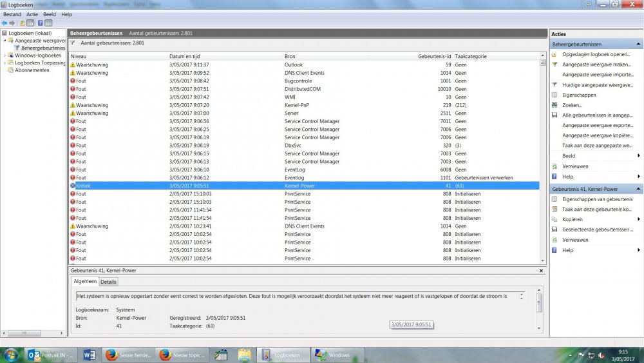
Task: Click the upper Vernieuwen action
Action: (x=575, y=166)
